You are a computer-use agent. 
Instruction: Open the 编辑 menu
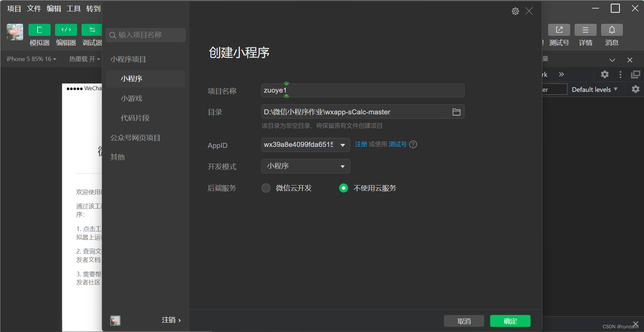coord(54,9)
